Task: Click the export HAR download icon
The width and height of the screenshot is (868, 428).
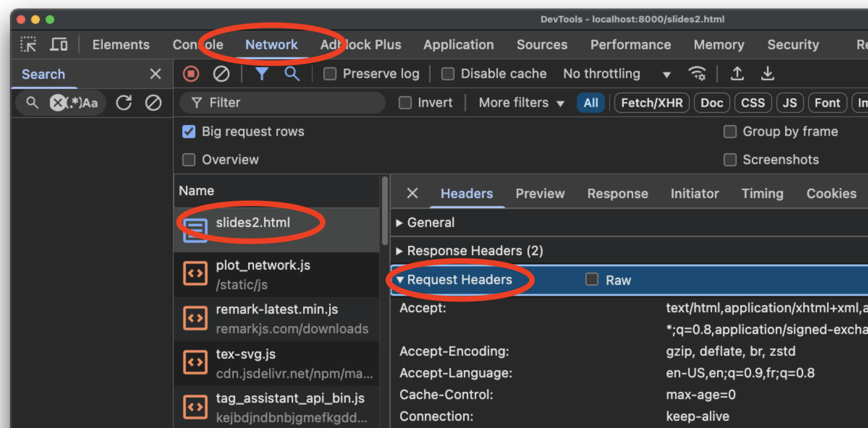Action: (x=767, y=74)
